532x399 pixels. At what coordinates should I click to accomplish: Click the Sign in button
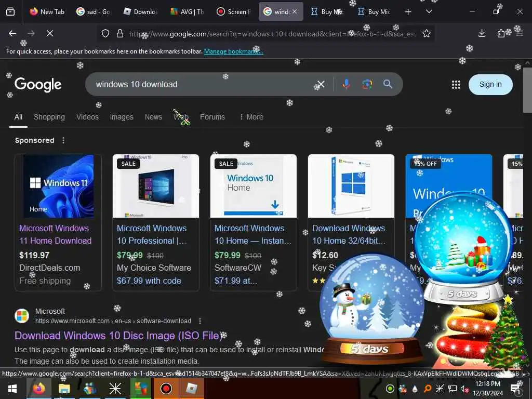pos(490,85)
